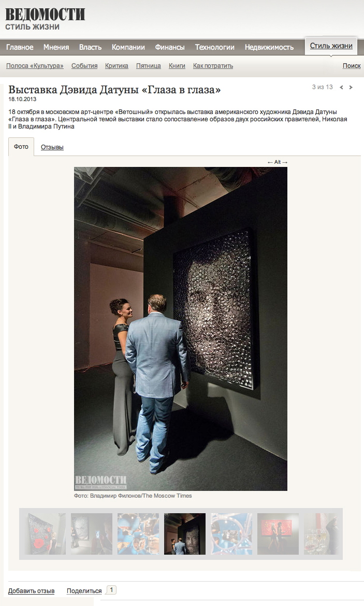This screenshot has width=364, height=606.
Task: Open Недвижимость section
Action: coord(269,47)
